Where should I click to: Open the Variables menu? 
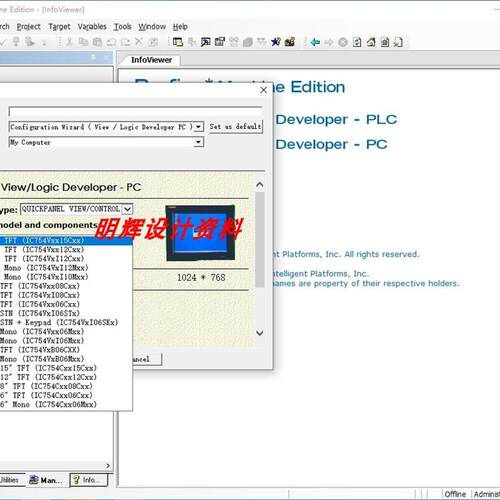point(92,26)
